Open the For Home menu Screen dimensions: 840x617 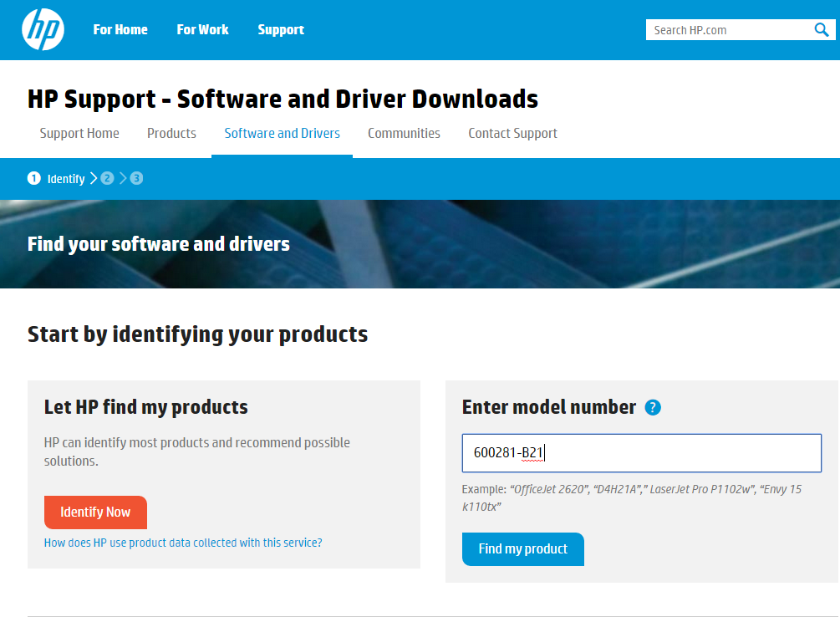click(x=120, y=29)
